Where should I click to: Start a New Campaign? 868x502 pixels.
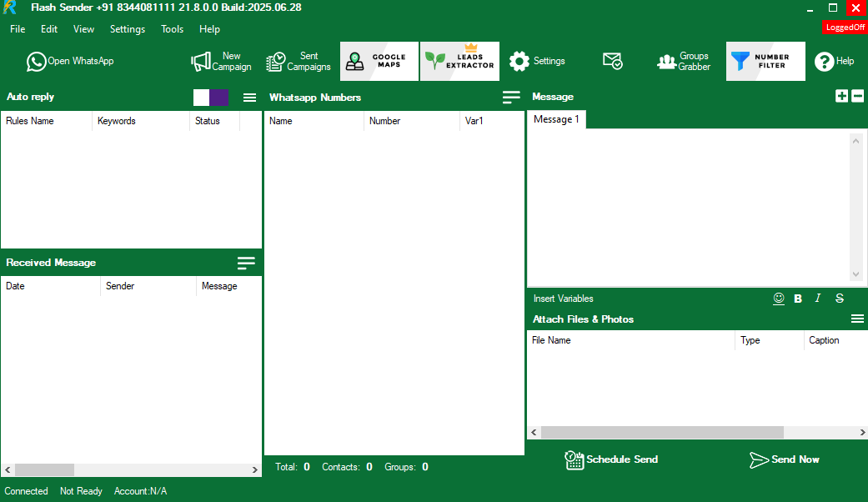pyautogui.click(x=221, y=62)
